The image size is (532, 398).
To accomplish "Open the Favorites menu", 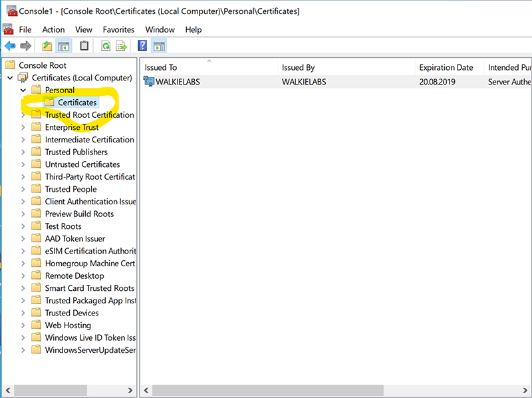I will coord(118,29).
